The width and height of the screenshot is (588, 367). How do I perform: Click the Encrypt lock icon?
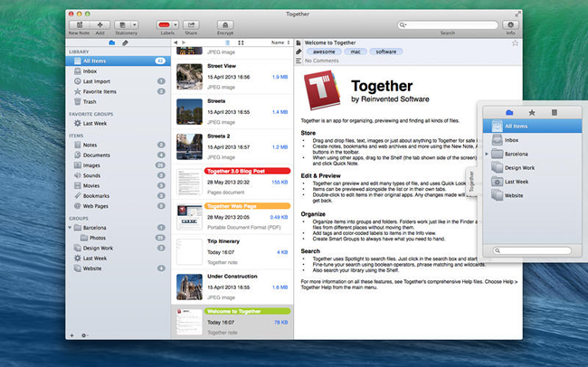tap(225, 24)
